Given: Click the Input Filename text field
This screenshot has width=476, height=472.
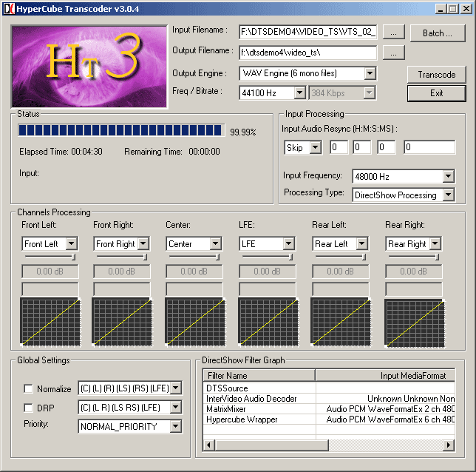Looking at the screenshot, I should pos(307,32).
